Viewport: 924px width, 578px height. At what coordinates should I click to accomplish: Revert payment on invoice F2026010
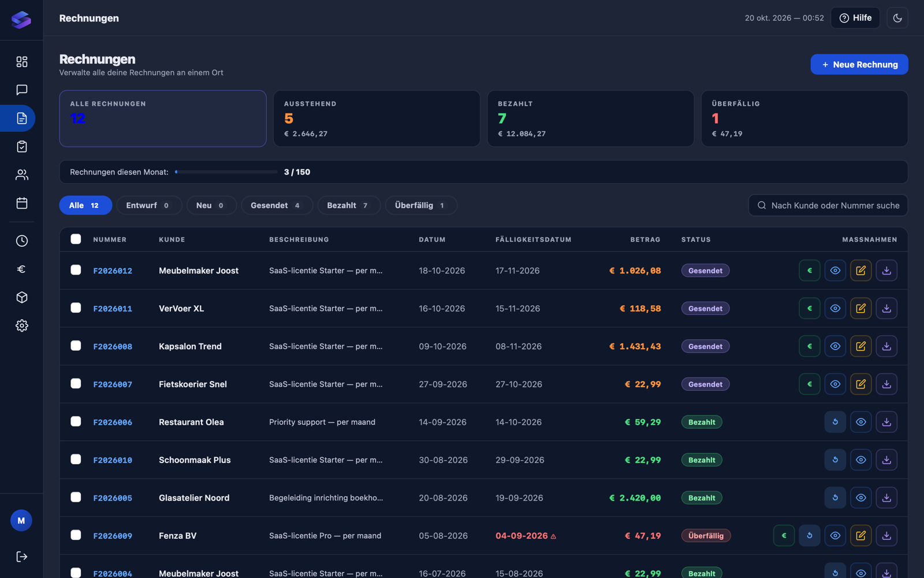[x=835, y=460]
